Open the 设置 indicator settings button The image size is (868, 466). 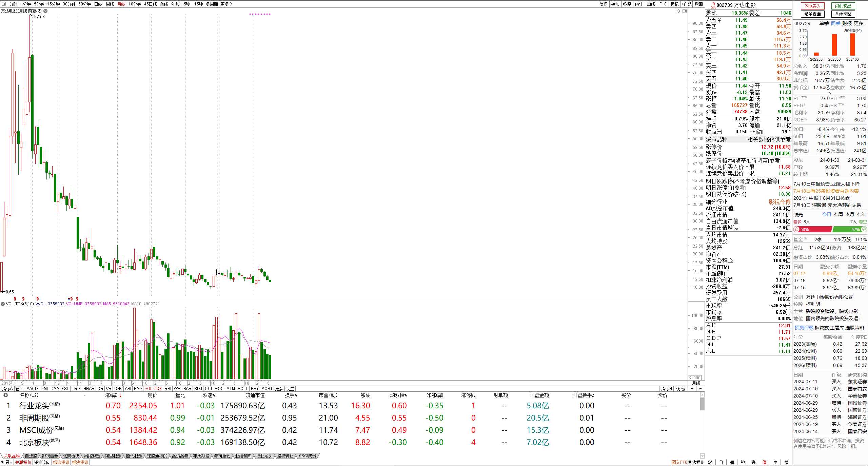pyautogui.click(x=290, y=389)
